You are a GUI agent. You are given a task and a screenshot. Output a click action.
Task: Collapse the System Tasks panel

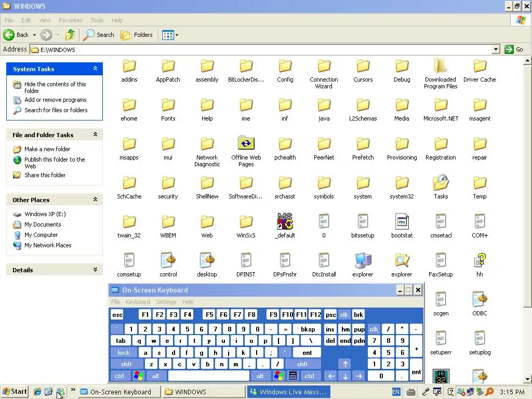coord(96,69)
